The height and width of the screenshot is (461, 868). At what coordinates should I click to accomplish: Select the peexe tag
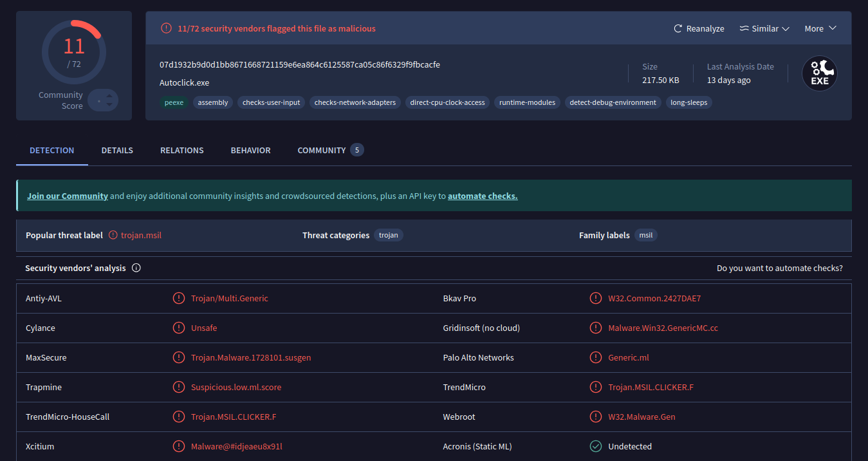click(174, 102)
